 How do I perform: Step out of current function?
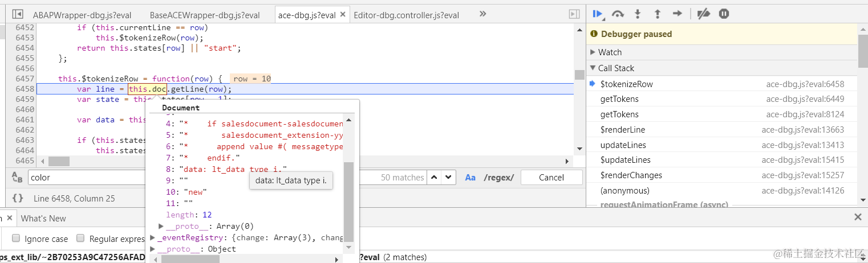click(x=657, y=13)
